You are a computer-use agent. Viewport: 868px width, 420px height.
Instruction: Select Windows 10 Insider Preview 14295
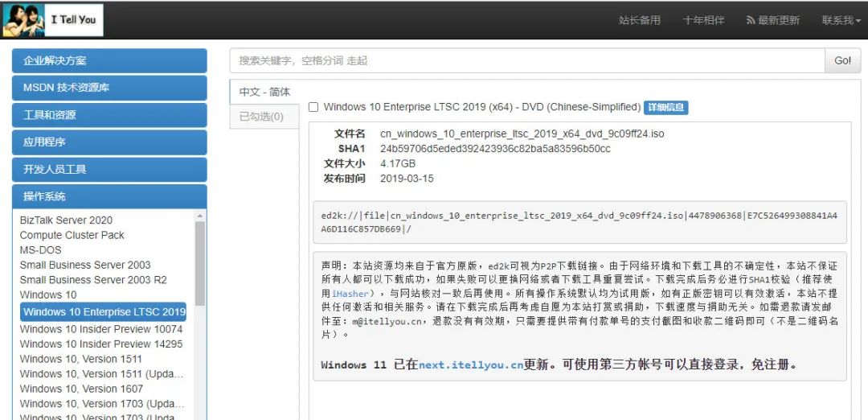point(101,344)
